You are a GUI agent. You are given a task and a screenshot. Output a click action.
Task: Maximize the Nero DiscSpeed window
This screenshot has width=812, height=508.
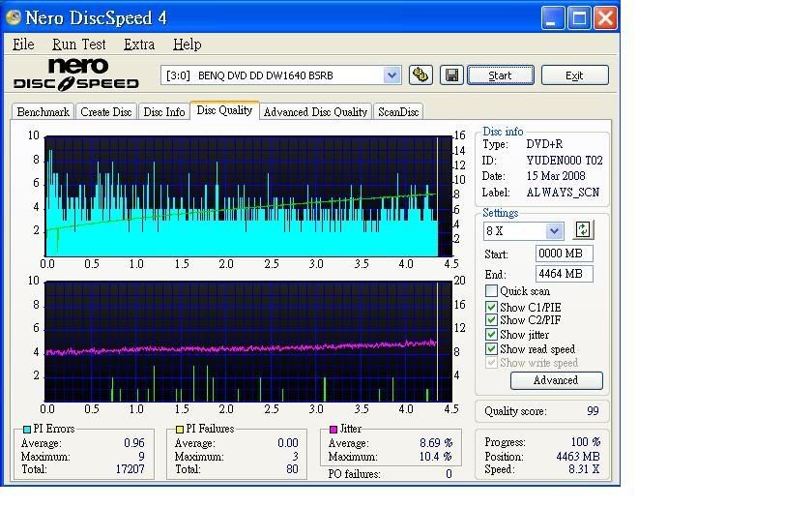pos(579,18)
